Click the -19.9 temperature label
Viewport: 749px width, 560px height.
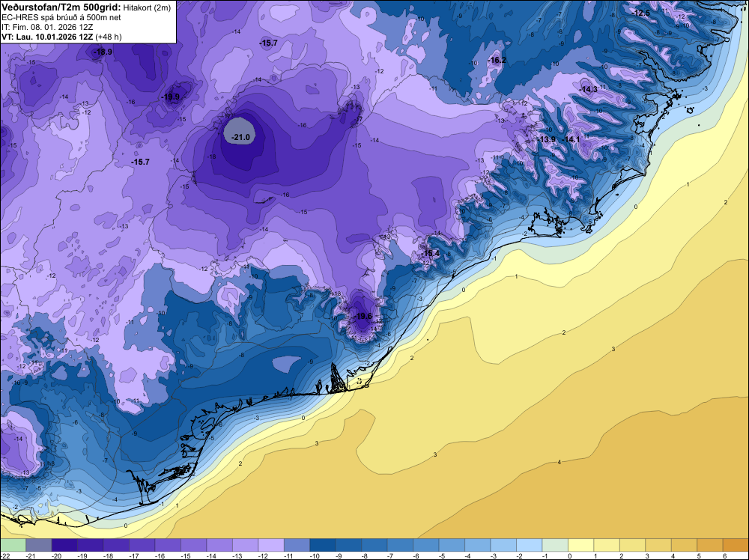click(171, 97)
